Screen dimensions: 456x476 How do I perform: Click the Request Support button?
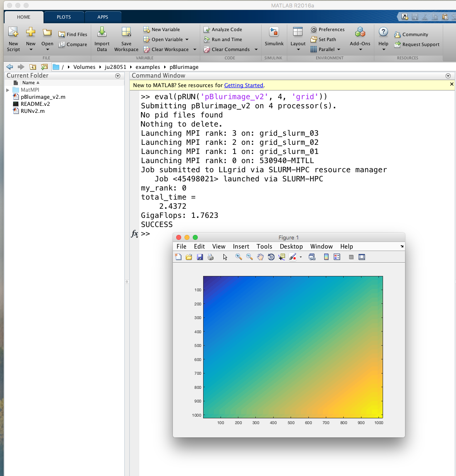pyautogui.click(x=417, y=44)
